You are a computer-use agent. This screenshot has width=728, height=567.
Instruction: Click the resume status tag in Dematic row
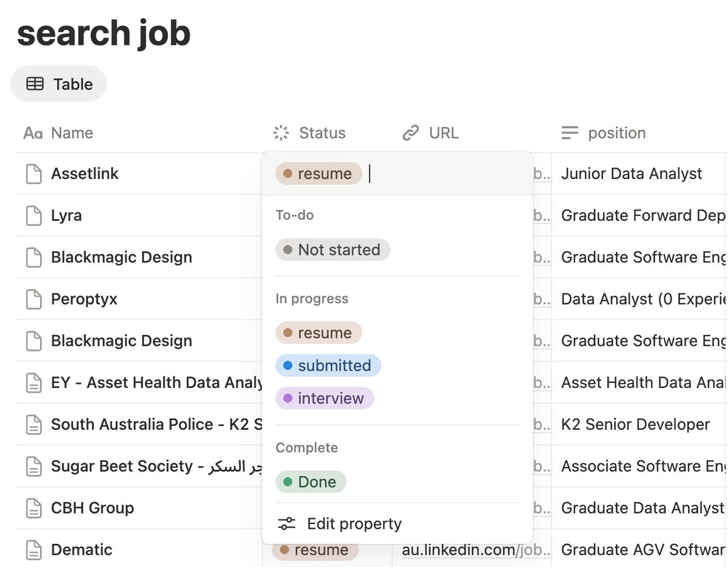(x=315, y=551)
